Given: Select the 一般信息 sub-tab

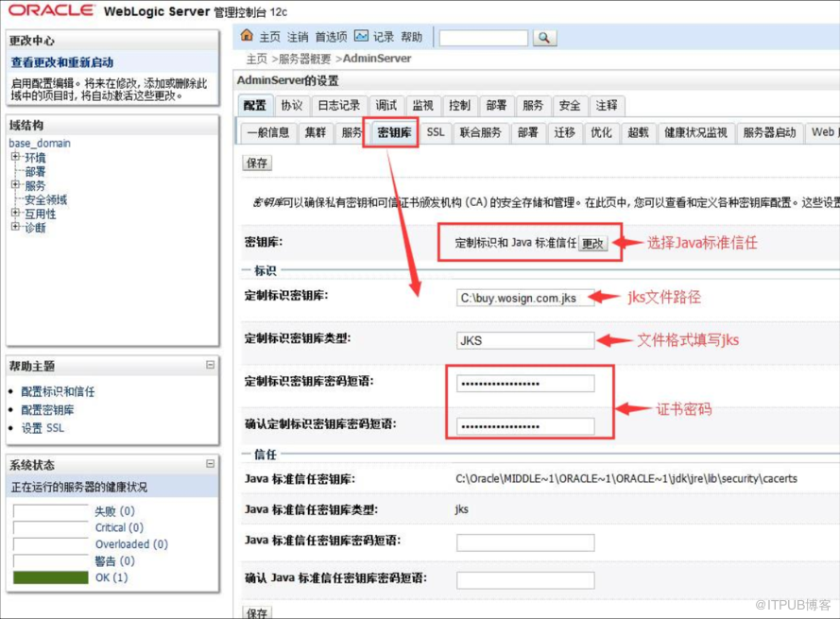Looking at the screenshot, I should click(268, 132).
